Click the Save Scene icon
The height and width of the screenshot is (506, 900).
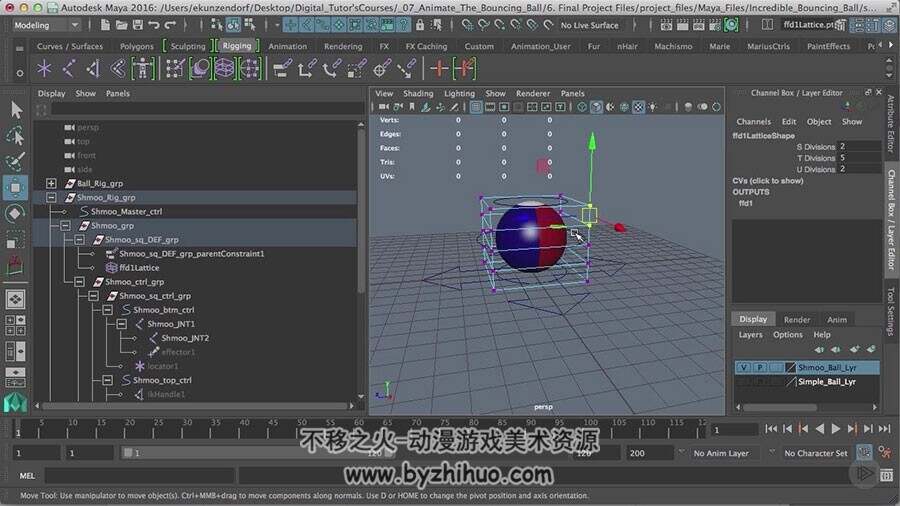click(138, 25)
